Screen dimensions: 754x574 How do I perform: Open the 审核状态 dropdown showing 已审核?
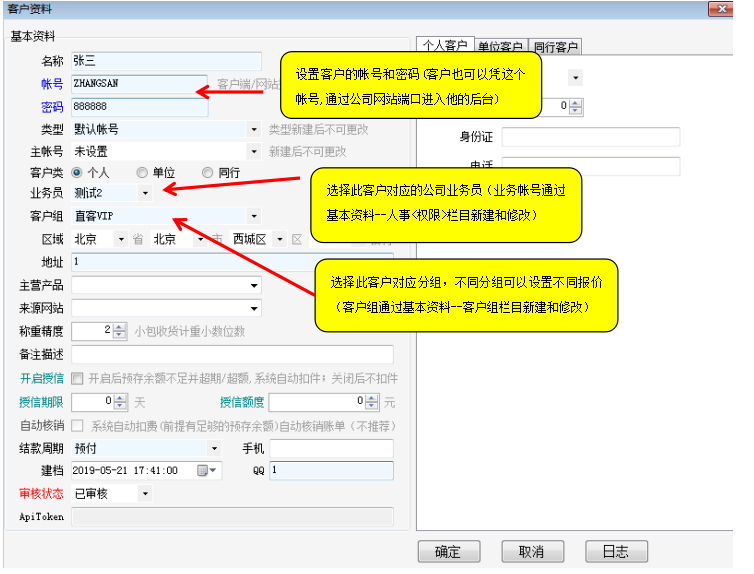tap(145, 494)
